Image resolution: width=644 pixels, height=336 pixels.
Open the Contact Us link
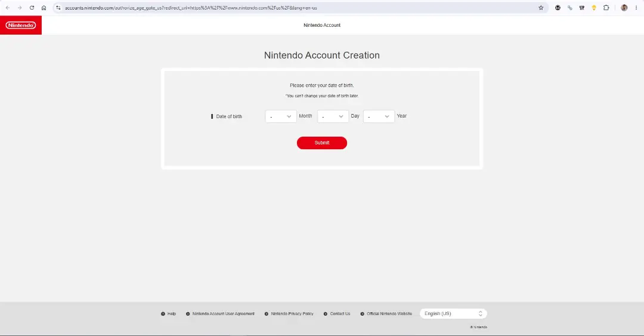coord(337,314)
